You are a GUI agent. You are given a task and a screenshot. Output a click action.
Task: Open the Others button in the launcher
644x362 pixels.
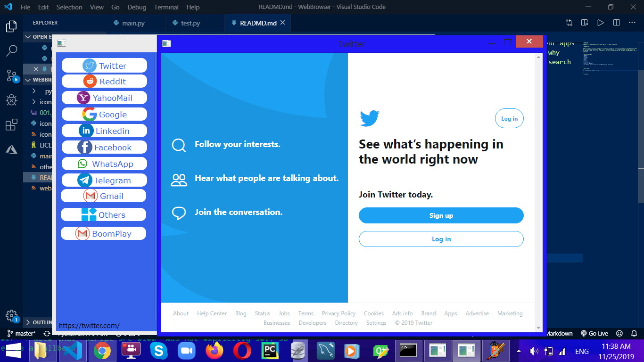(x=103, y=214)
